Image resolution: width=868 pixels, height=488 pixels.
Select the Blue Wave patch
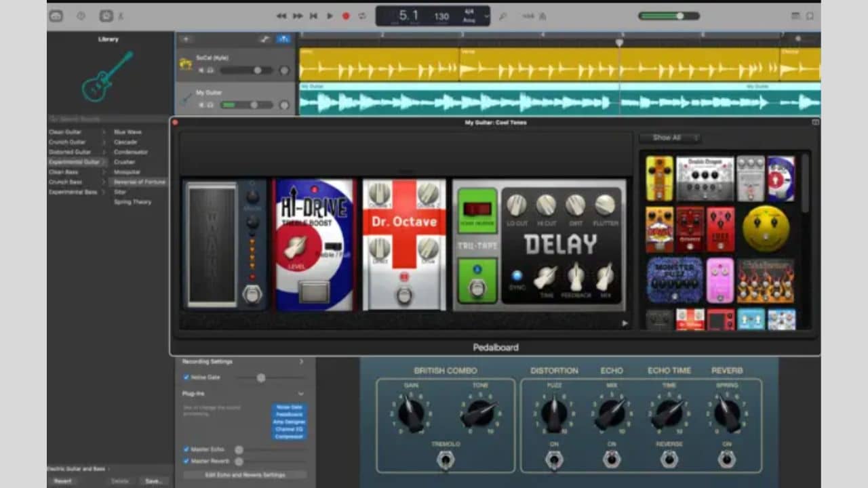[127, 132]
